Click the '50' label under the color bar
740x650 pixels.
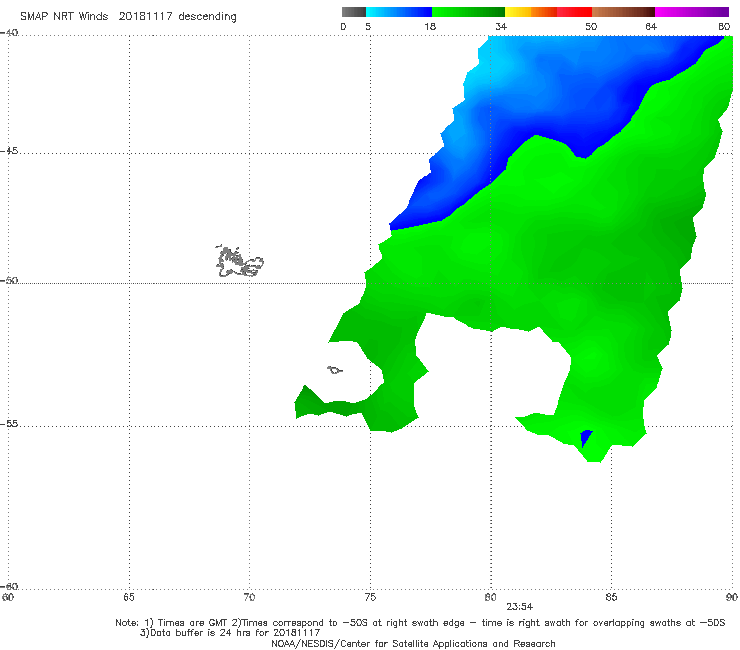[x=591, y=26]
